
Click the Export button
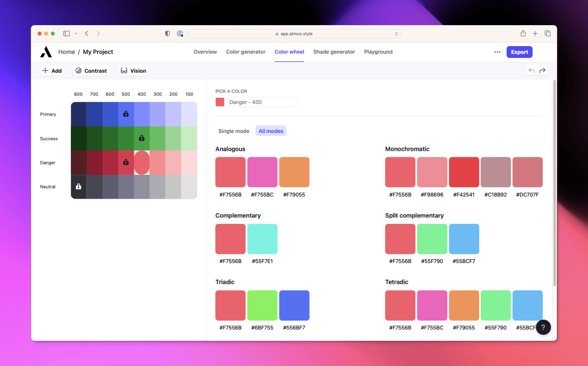click(519, 52)
